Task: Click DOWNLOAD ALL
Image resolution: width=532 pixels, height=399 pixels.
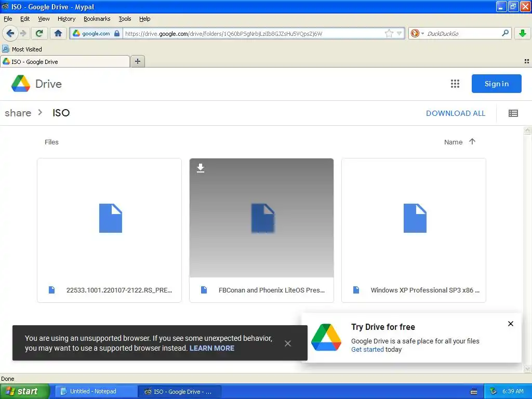Action: [456, 113]
